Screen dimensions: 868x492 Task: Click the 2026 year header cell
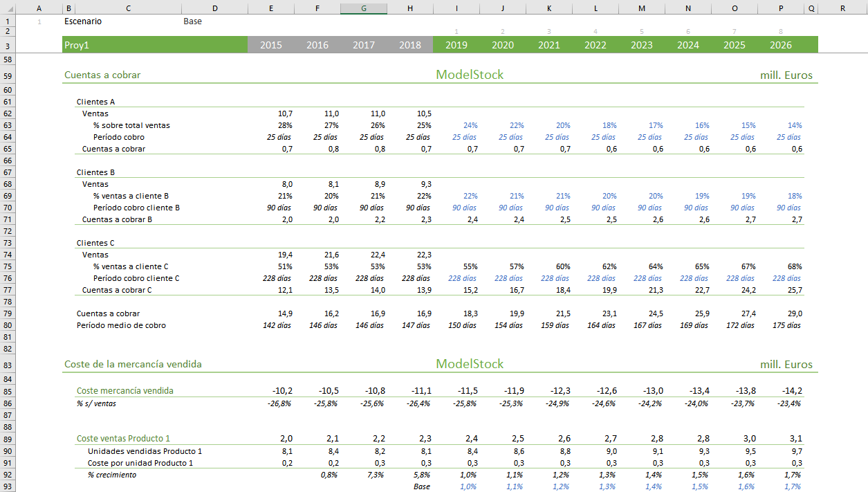pos(780,45)
